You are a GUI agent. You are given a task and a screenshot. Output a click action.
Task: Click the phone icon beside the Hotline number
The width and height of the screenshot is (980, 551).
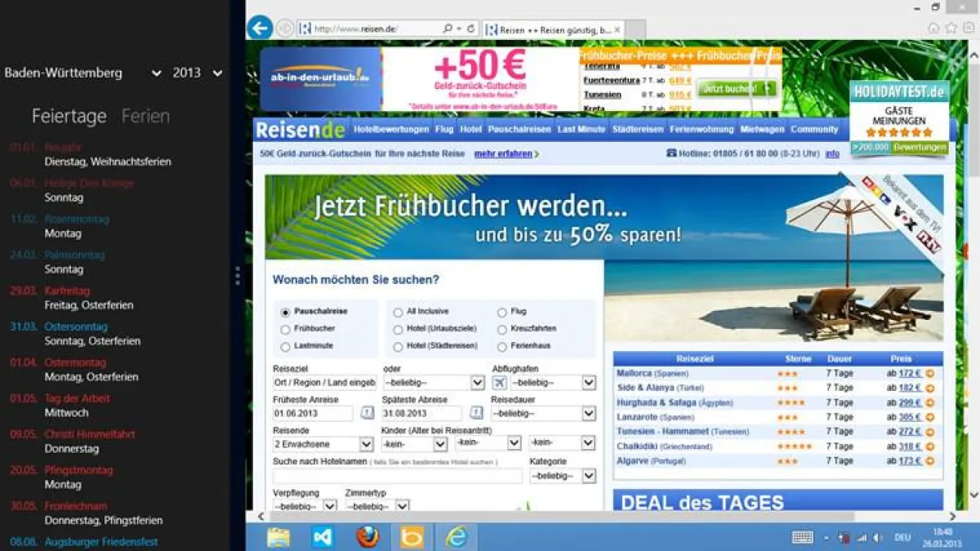pos(672,153)
